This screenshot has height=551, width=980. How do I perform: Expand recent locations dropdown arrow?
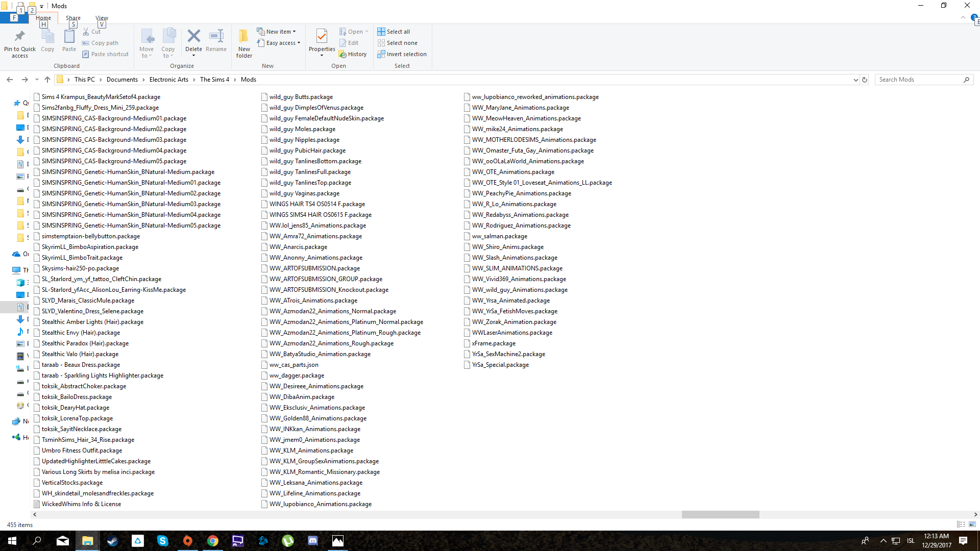click(37, 80)
